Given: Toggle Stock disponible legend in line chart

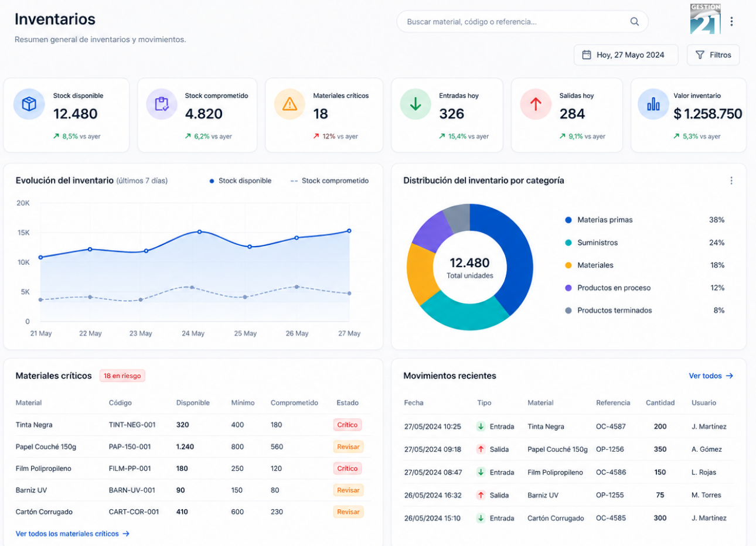Looking at the screenshot, I should (x=240, y=181).
